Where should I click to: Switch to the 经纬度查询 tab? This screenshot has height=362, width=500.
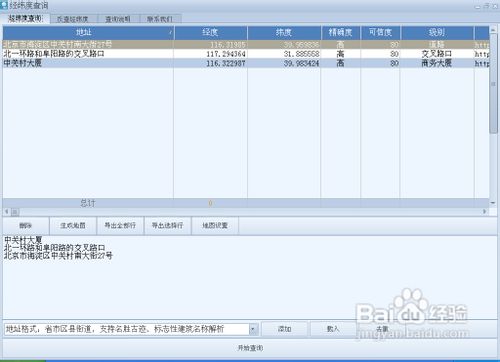26,19
